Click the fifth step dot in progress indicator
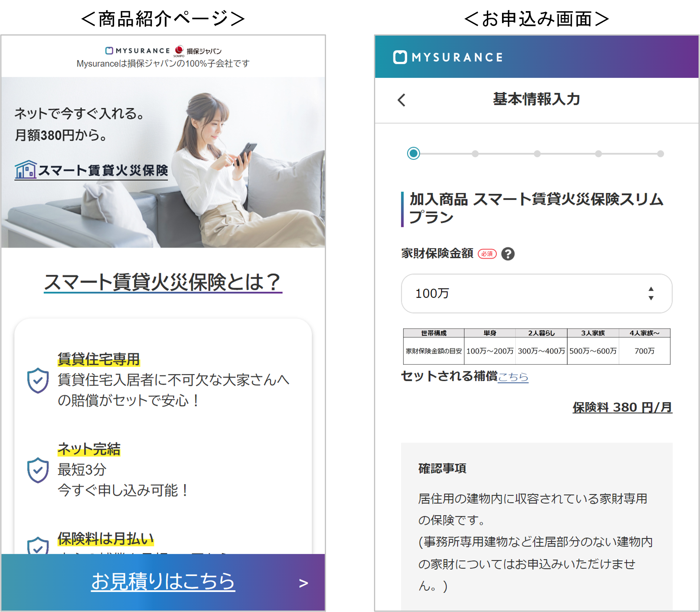700x612 pixels. tap(660, 153)
